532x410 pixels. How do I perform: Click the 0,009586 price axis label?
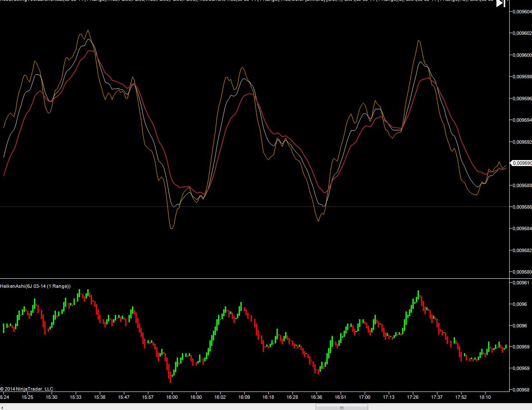(522, 207)
